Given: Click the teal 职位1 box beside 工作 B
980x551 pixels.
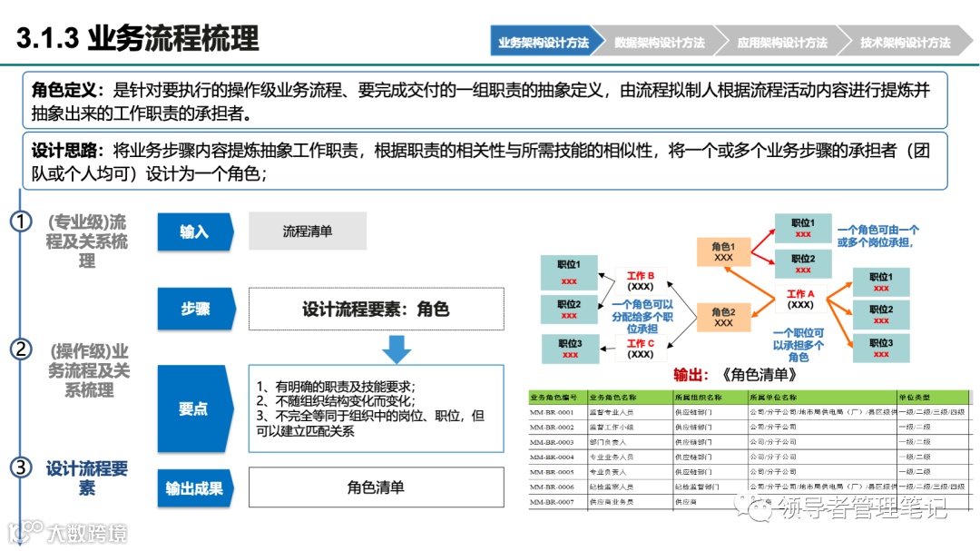Looking at the screenshot, I should pyautogui.click(x=569, y=272).
